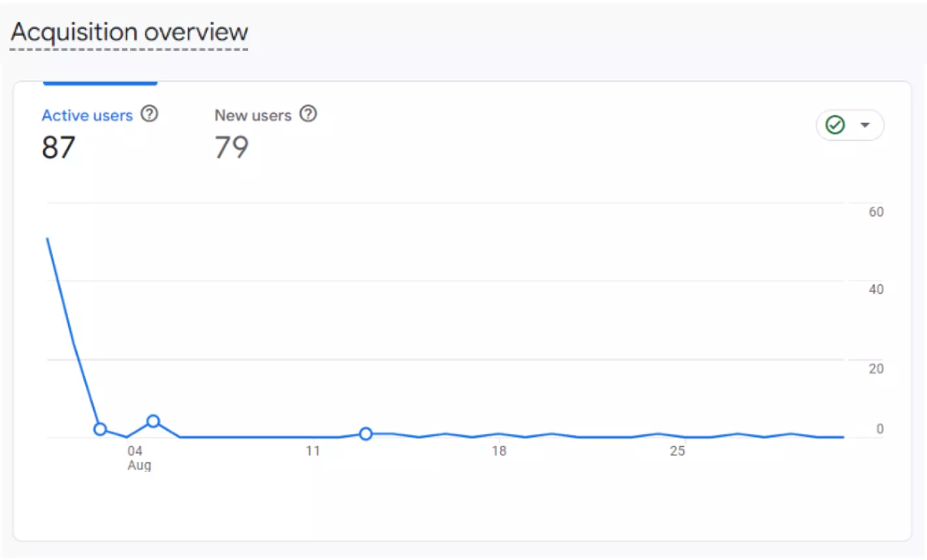Viewport: 927px width, 560px height.
Task: Click the first circle marker on chart line
Action: [100, 429]
